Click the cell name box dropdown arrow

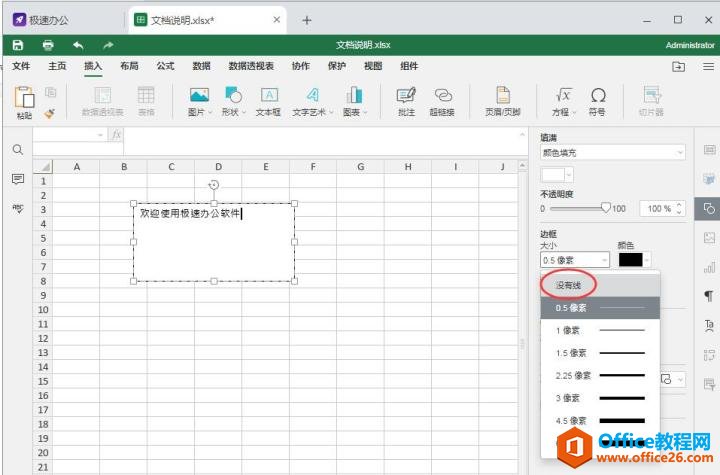100,135
